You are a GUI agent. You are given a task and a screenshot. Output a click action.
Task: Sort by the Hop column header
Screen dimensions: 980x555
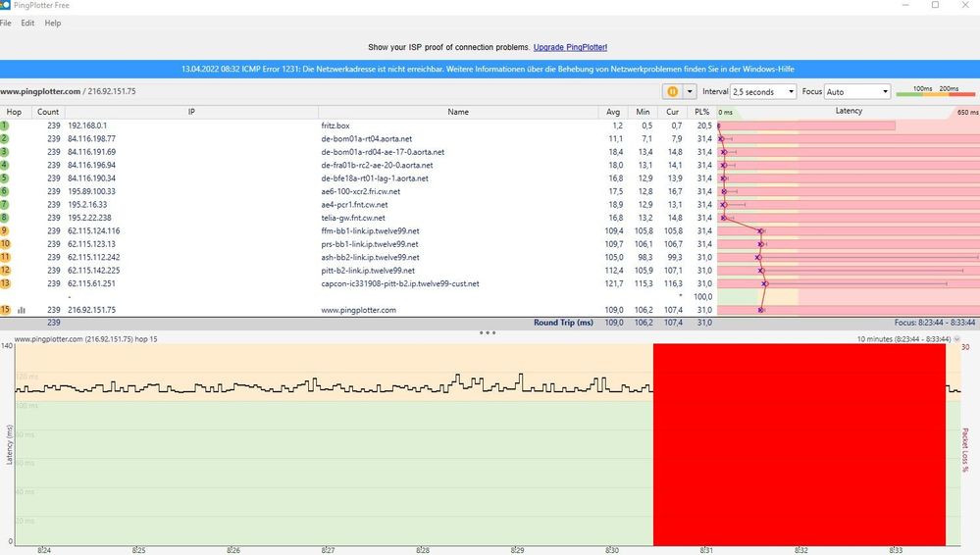click(14, 112)
